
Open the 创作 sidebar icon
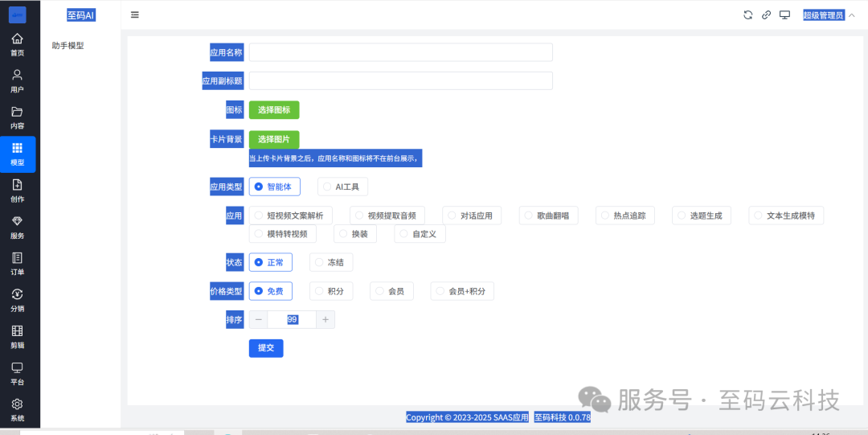click(x=18, y=191)
